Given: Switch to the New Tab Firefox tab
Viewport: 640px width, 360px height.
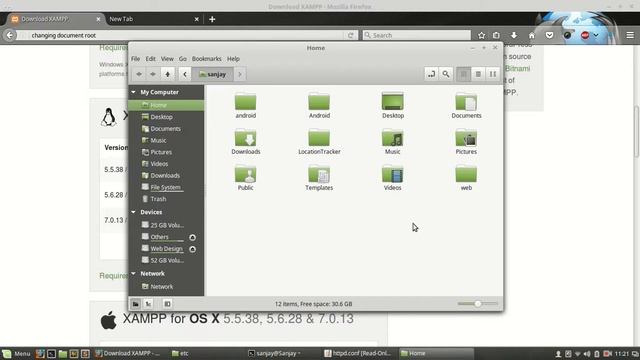Looking at the screenshot, I should 153,19.
